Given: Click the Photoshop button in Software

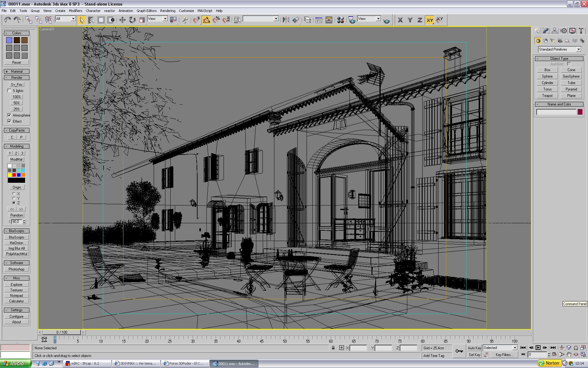Looking at the screenshot, I should (x=17, y=269).
